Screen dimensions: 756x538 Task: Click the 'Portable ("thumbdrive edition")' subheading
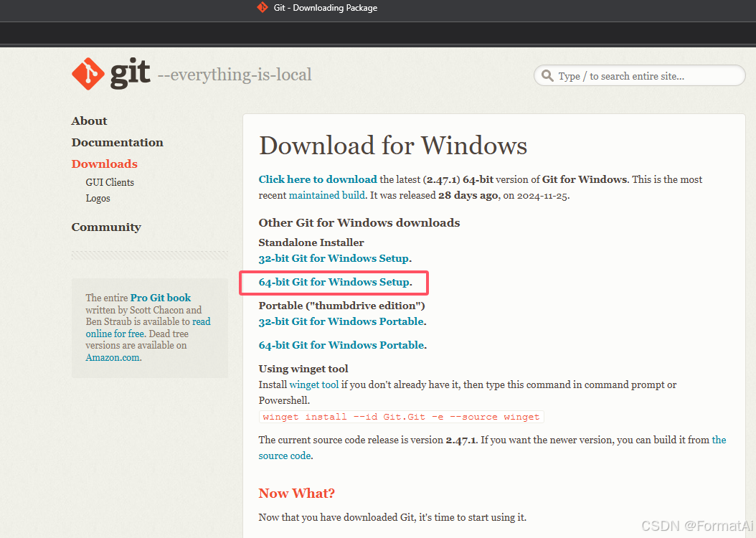(x=342, y=306)
